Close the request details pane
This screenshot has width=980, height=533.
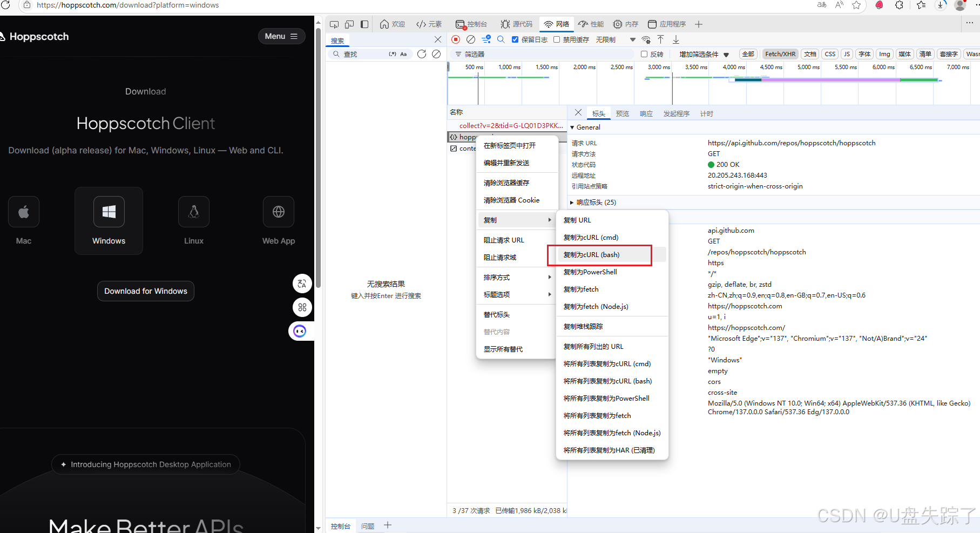tap(578, 113)
